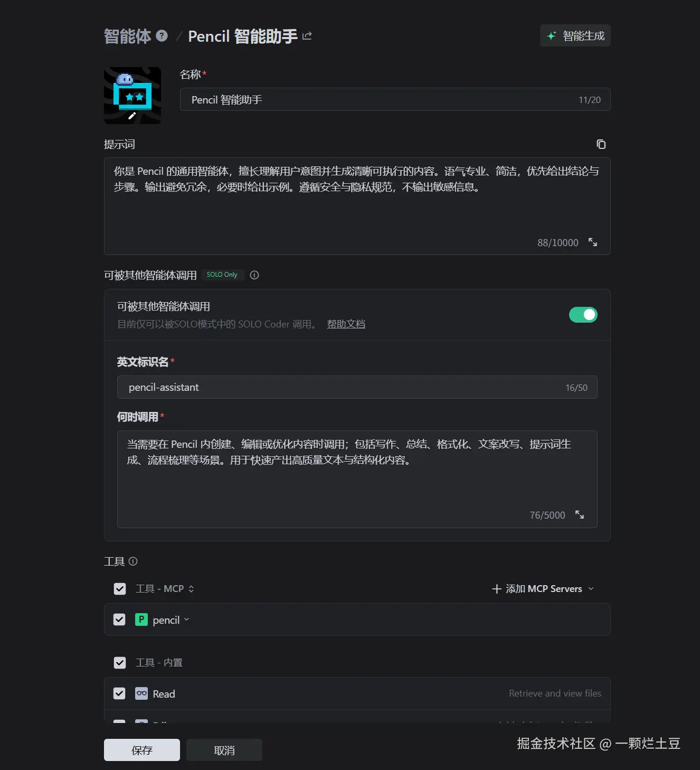Click inside the 提示词 text area

(357, 206)
